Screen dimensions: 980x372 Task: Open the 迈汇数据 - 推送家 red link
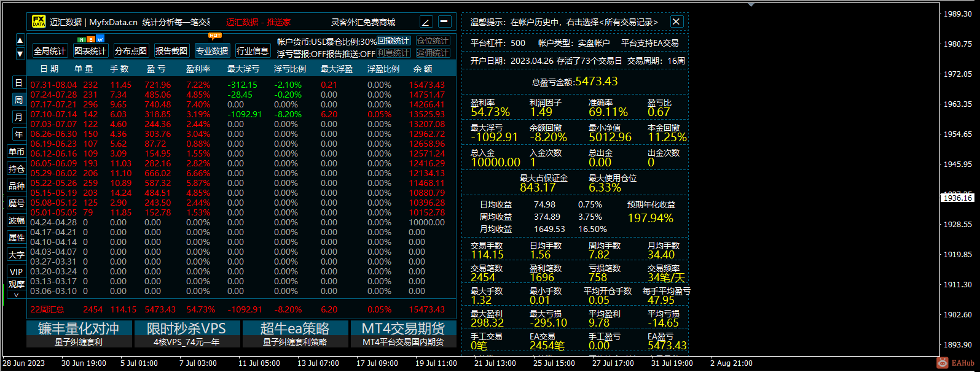(258, 22)
